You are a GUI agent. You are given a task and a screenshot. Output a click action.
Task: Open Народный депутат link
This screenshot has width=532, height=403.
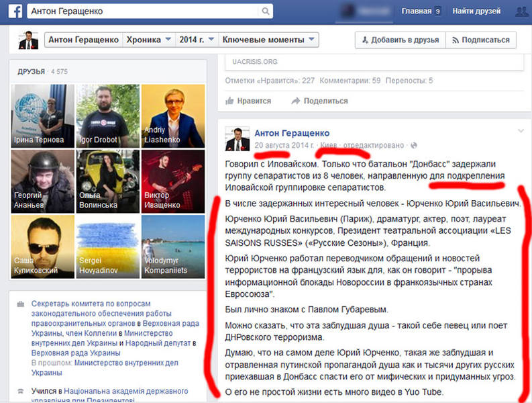click(x=158, y=343)
